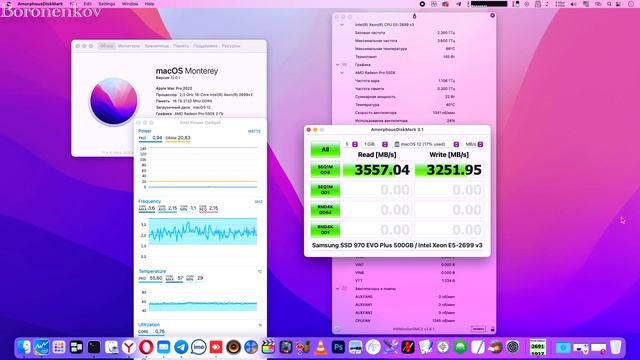Open Photoshop from the Dock
Viewport: 640px width, 360px height.
pyautogui.click(x=338, y=347)
